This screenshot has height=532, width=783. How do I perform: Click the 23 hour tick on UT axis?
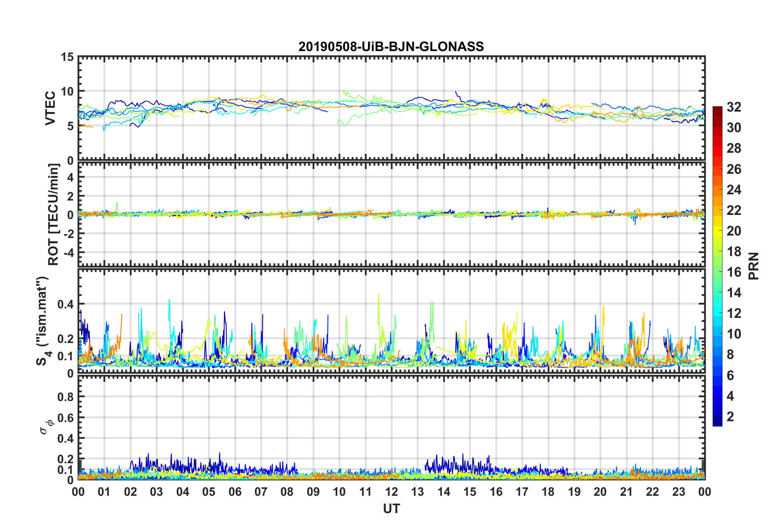pyautogui.click(x=679, y=492)
